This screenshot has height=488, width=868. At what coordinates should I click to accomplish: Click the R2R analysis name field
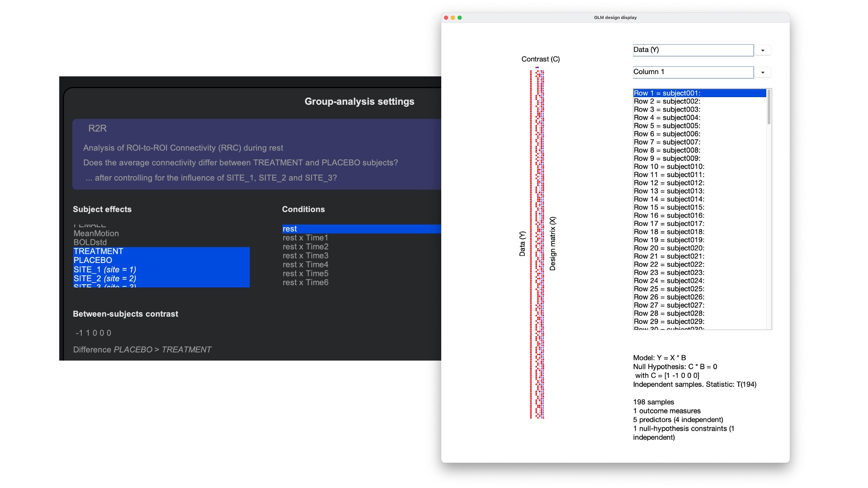tap(98, 128)
